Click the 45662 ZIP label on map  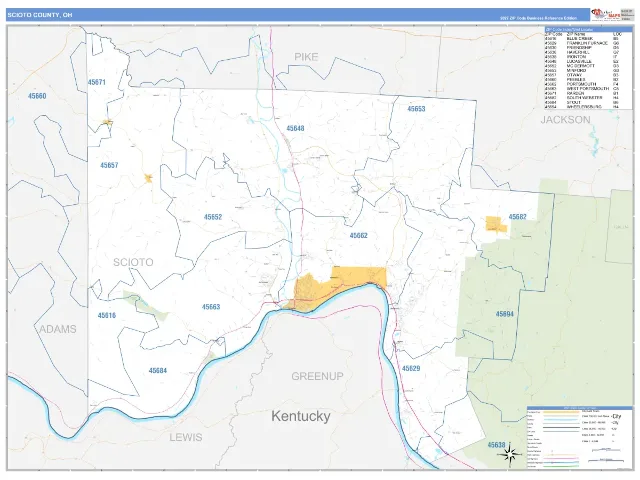pos(359,236)
